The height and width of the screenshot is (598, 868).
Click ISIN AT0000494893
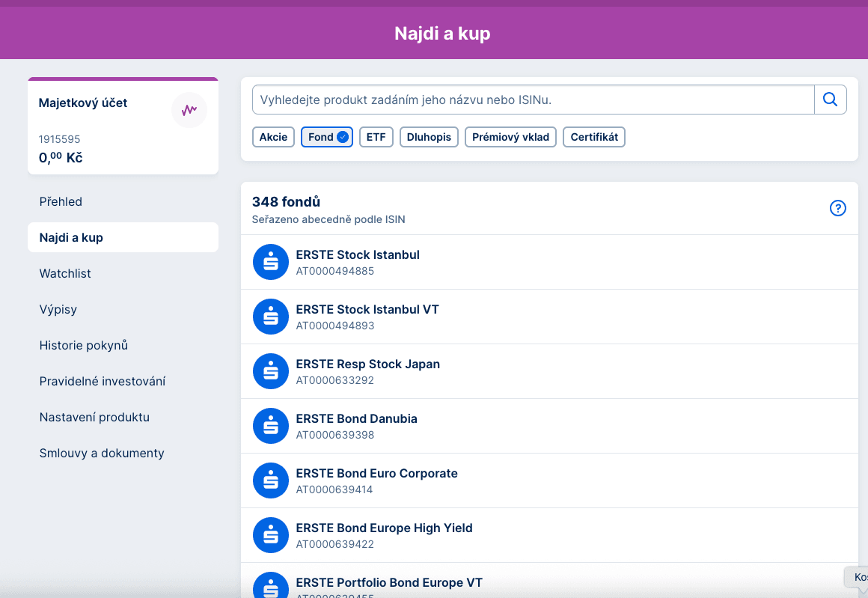(x=335, y=326)
